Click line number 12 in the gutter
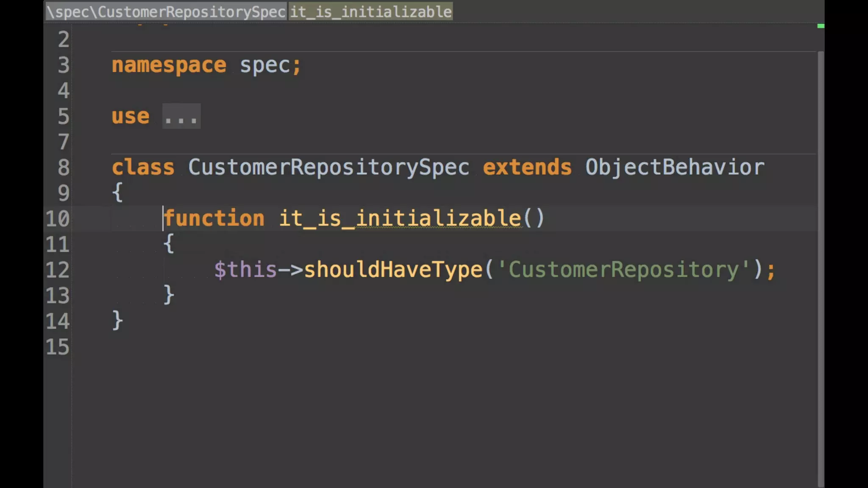The width and height of the screenshot is (868, 488). pos(58,270)
